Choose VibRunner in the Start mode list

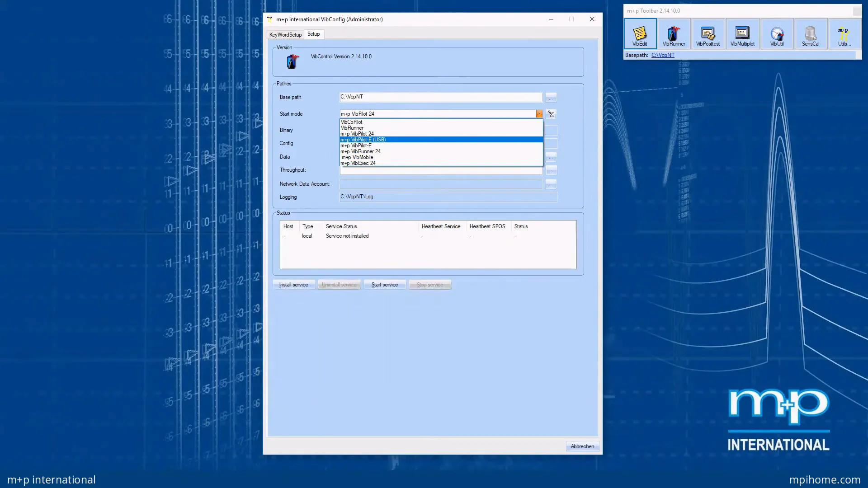tap(441, 128)
